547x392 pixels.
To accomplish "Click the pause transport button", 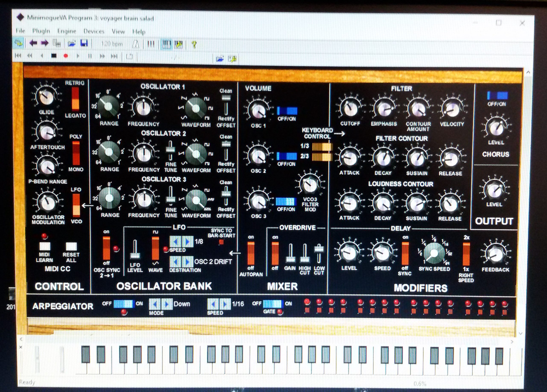I will [90, 56].
